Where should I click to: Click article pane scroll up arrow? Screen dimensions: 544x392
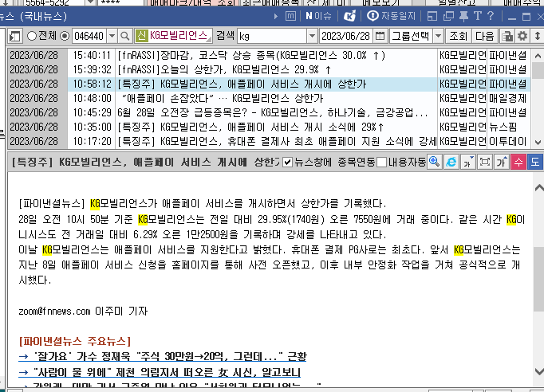(538, 187)
